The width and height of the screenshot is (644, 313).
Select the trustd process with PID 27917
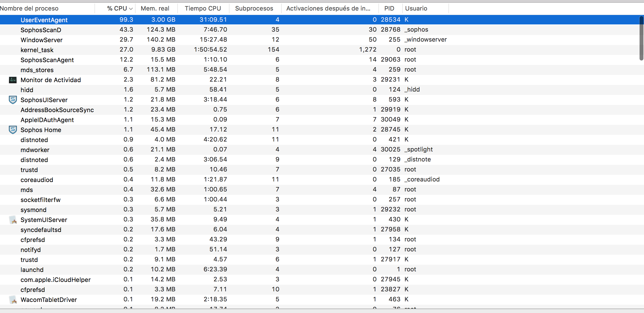point(29,260)
